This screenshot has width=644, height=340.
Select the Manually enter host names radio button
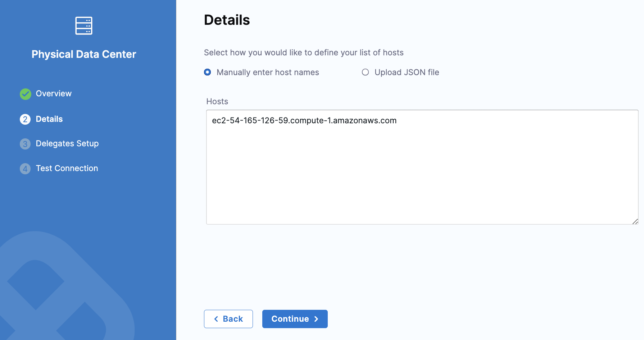pyautogui.click(x=208, y=72)
